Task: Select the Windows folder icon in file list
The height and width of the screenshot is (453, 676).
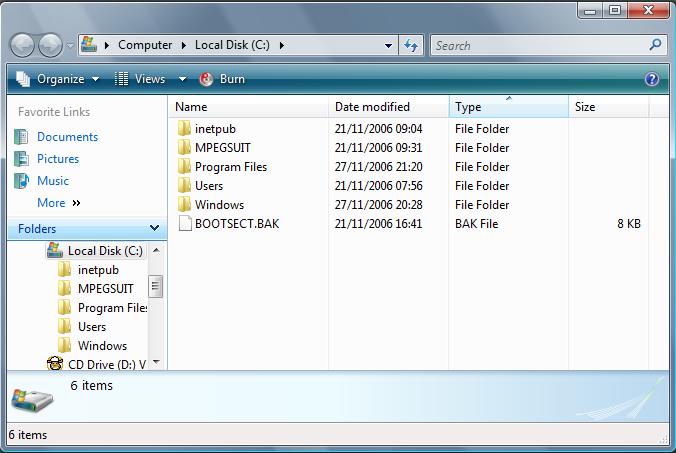Action: coord(184,204)
